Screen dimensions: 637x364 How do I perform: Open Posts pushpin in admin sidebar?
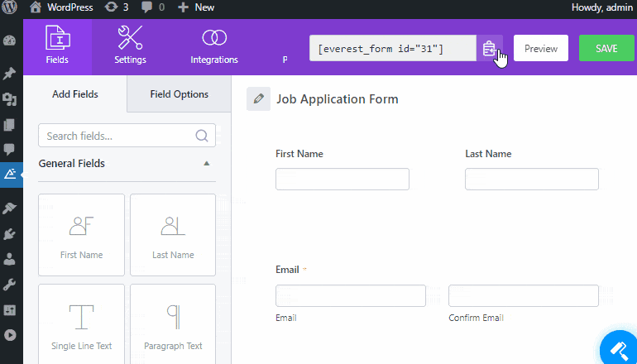tap(9, 74)
